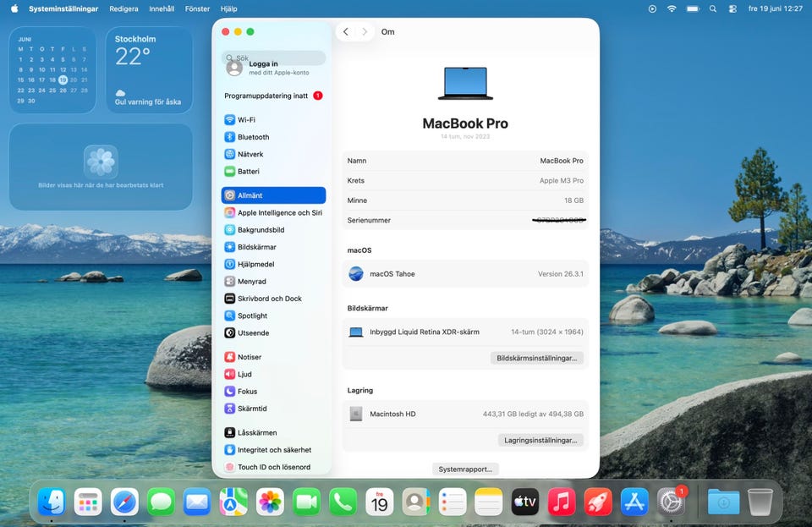
Task: Open Wi-Fi settings in sidebar
Action: click(x=273, y=119)
